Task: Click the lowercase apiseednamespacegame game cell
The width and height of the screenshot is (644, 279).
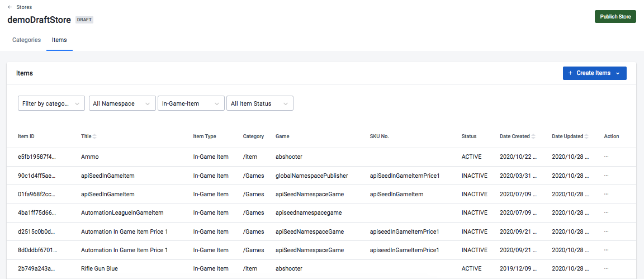Action: coord(309,212)
